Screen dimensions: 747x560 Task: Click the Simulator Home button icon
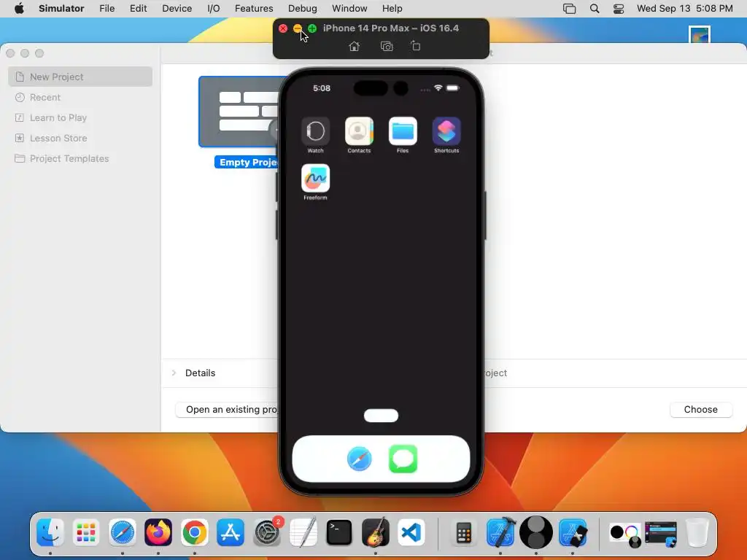[x=354, y=46]
